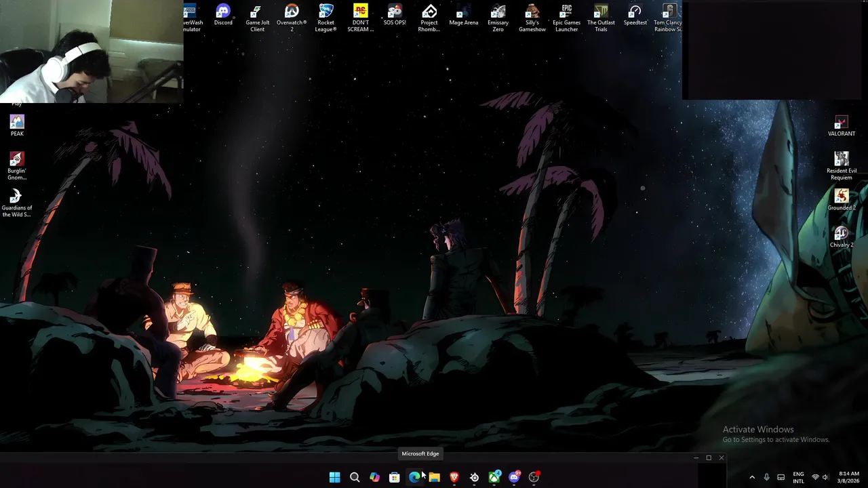This screenshot has width=868, height=488.
Task: Select The Outlast Trials desktop icon
Action: pos(601,18)
